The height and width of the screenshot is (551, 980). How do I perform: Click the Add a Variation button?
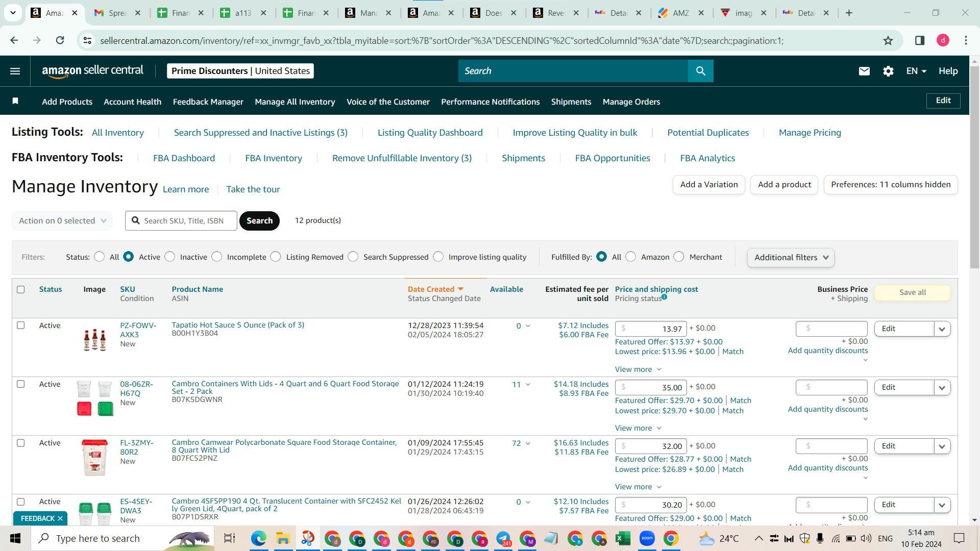709,185
